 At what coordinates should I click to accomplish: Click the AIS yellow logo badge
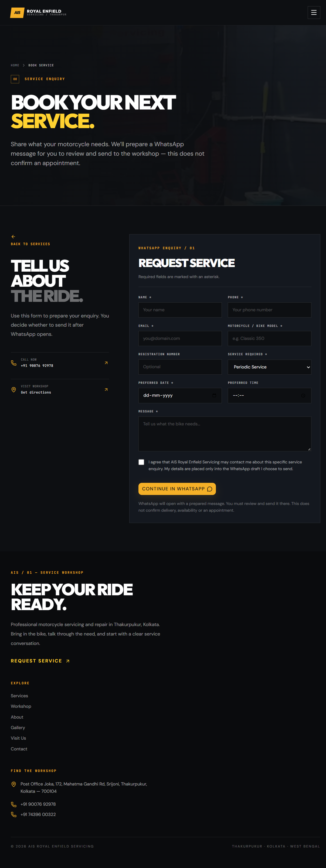pyautogui.click(x=17, y=12)
